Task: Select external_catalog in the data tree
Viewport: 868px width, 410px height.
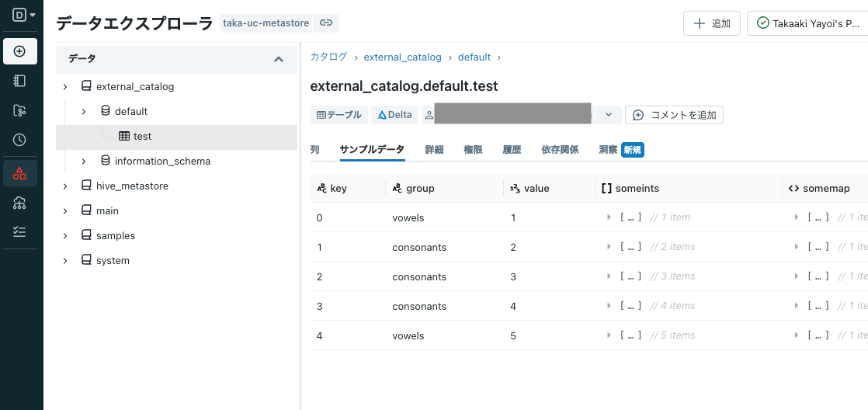Action: (135, 87)
